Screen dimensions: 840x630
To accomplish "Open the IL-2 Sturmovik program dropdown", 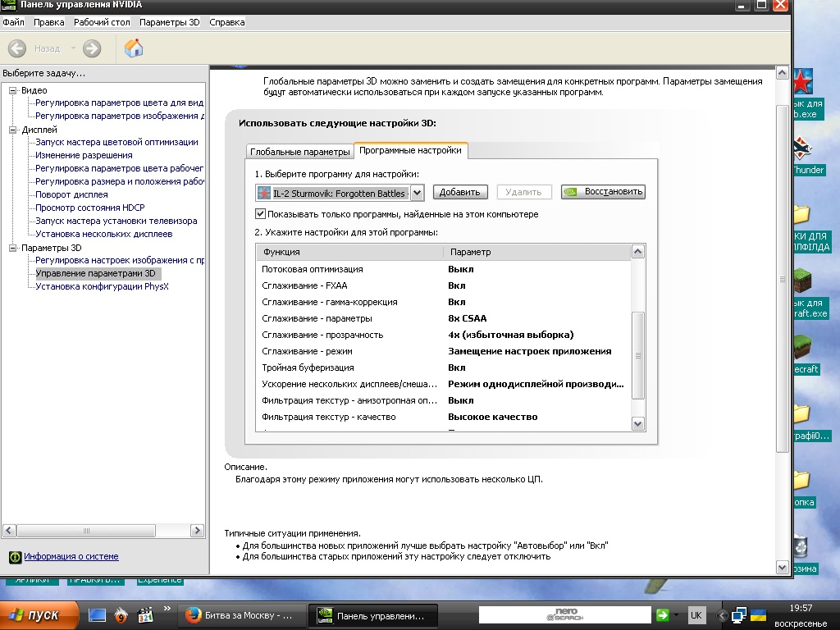I will (416, 192).
